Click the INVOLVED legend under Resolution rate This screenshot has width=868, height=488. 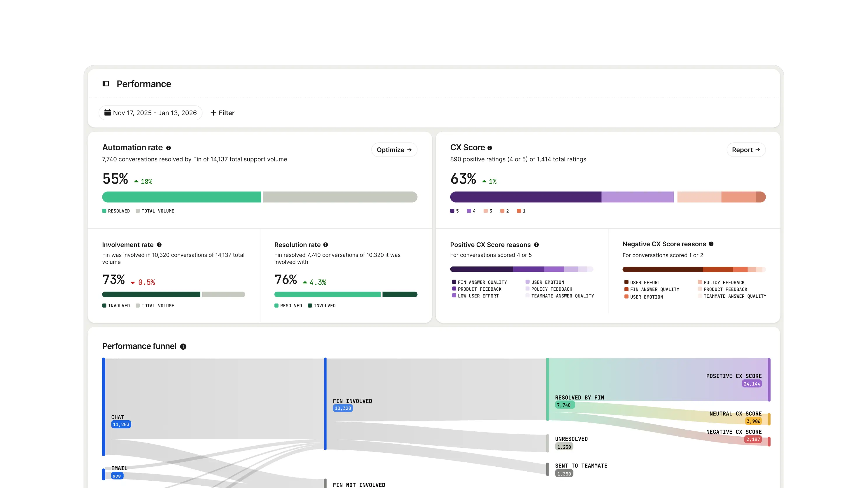pyautogui.click(x=322, y=306)
